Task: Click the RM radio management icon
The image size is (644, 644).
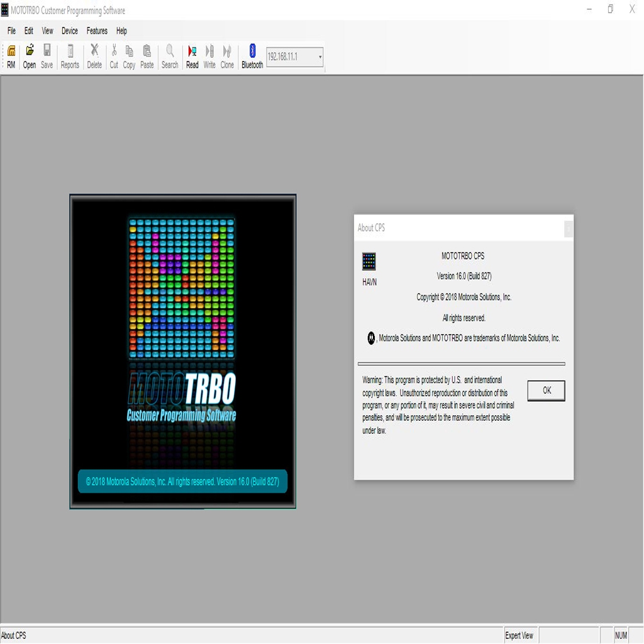Action: [11, 57]
